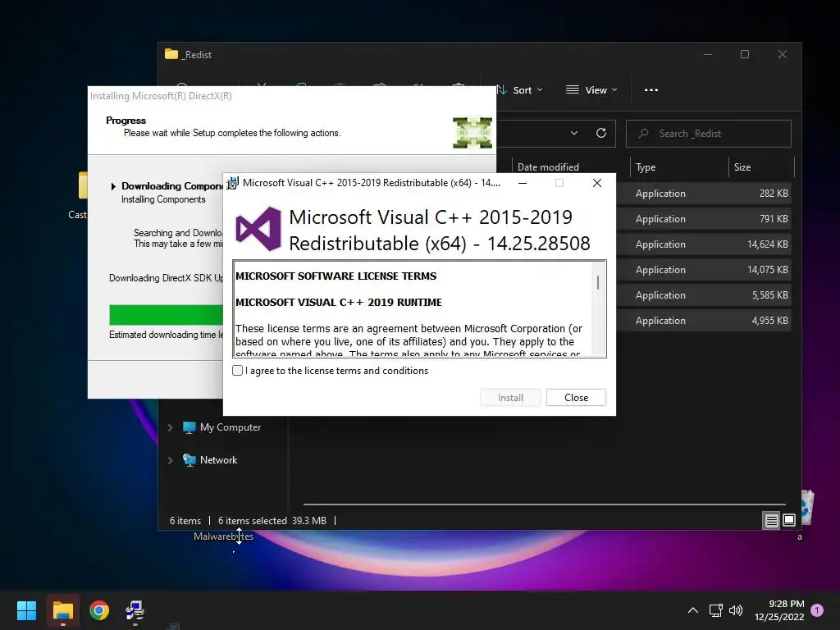Click the license terms scrollbar thumb
The width and height of the screenshot is (840, 630).
(598, 282)
